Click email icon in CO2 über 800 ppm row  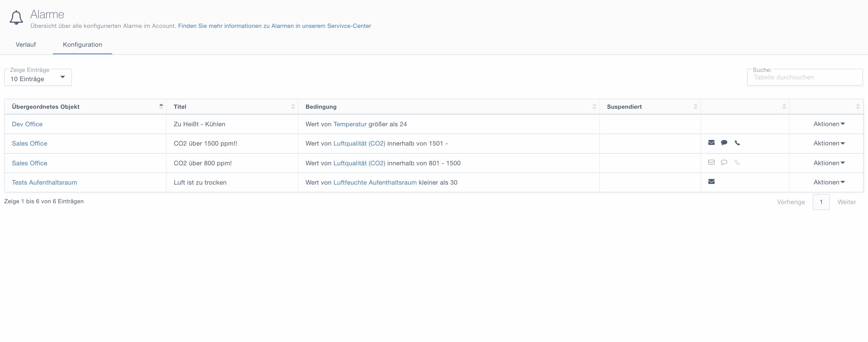711,162
